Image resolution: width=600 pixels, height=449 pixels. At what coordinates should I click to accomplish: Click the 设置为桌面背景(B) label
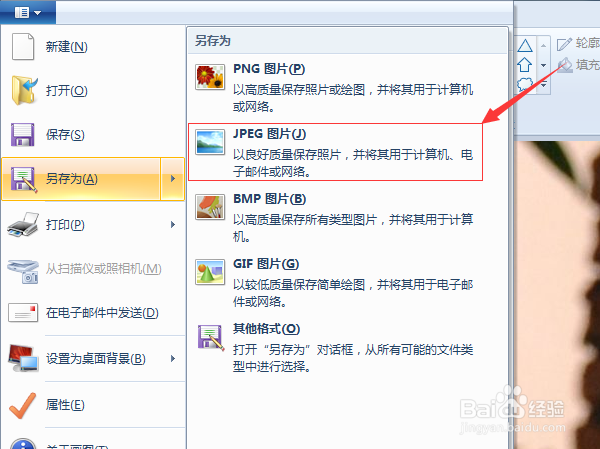coord(96,359)
